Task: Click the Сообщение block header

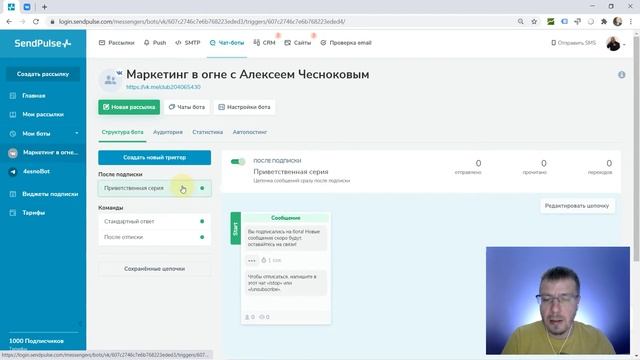Action: (x=286, y=218)
